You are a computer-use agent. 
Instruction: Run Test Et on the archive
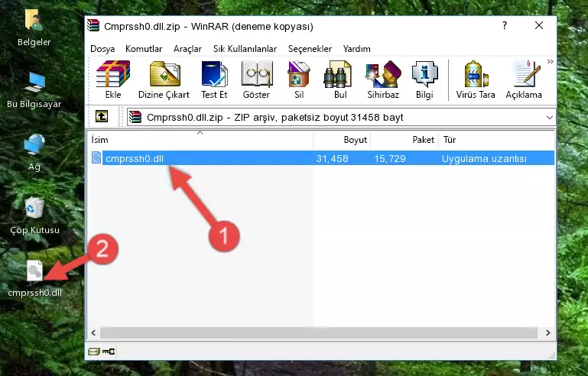(x=214, y=79)
